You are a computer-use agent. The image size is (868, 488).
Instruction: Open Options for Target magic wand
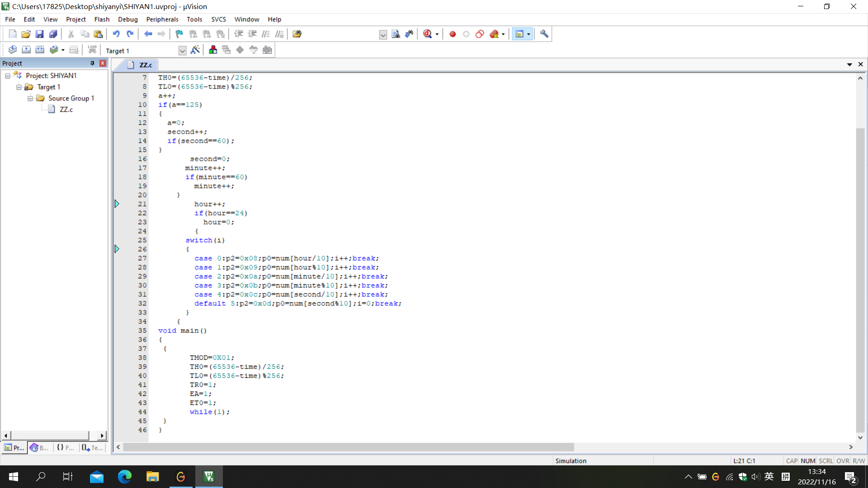(195, 50)
